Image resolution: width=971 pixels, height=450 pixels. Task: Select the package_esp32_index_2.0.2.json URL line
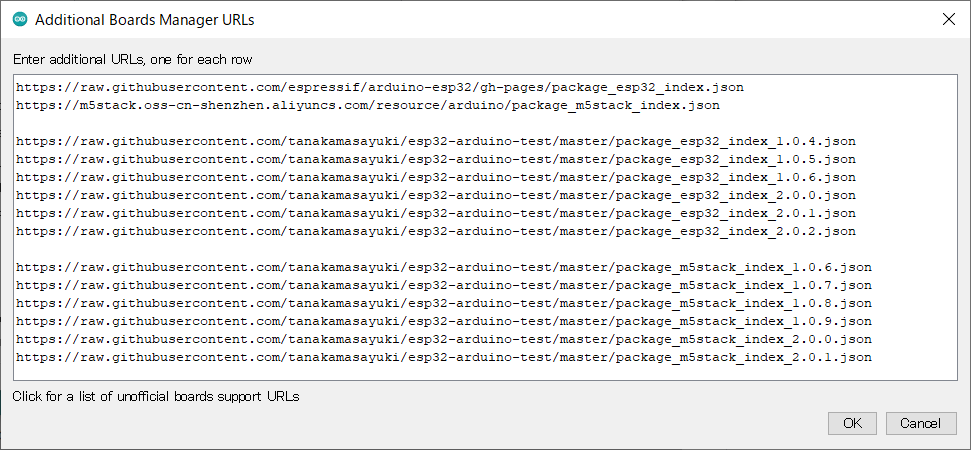coord(436,232)
